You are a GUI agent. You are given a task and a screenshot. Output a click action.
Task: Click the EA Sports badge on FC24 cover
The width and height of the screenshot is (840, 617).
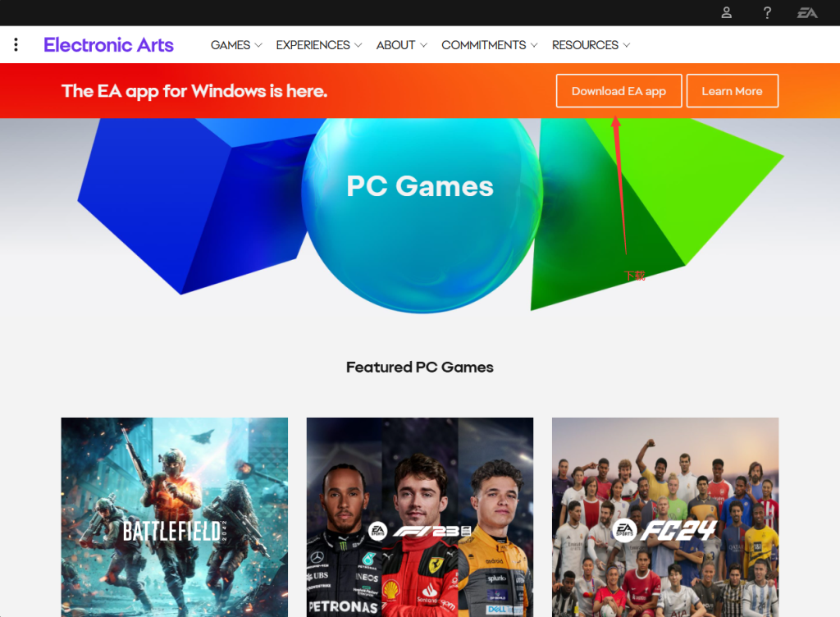tap(624, 530)
